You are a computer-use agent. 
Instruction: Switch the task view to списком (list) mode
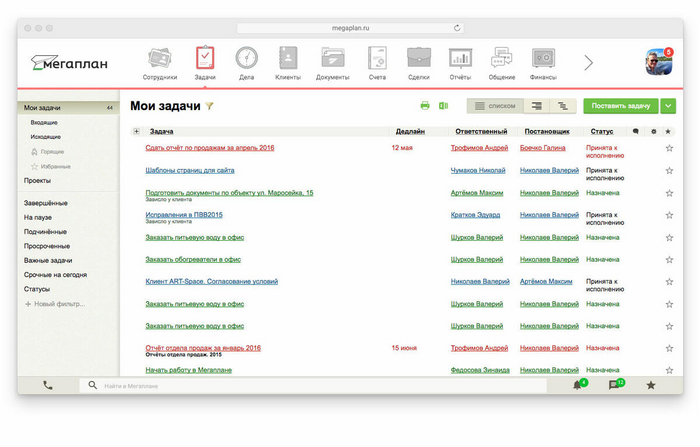(x=494, y=105)
